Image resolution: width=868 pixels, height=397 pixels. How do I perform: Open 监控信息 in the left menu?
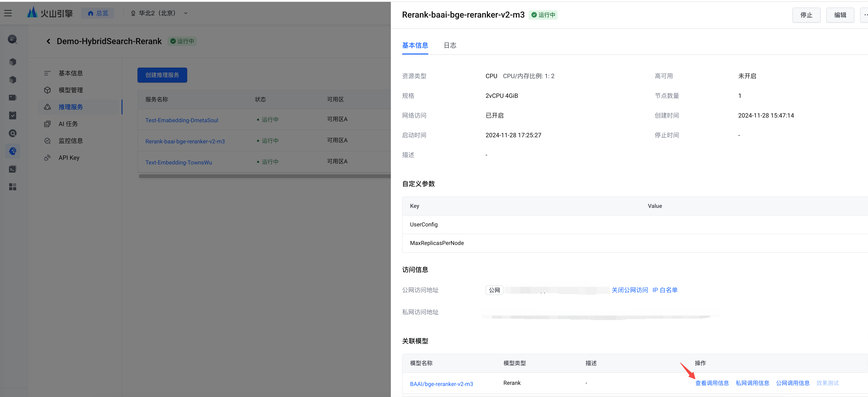click(x=70, y=141)
